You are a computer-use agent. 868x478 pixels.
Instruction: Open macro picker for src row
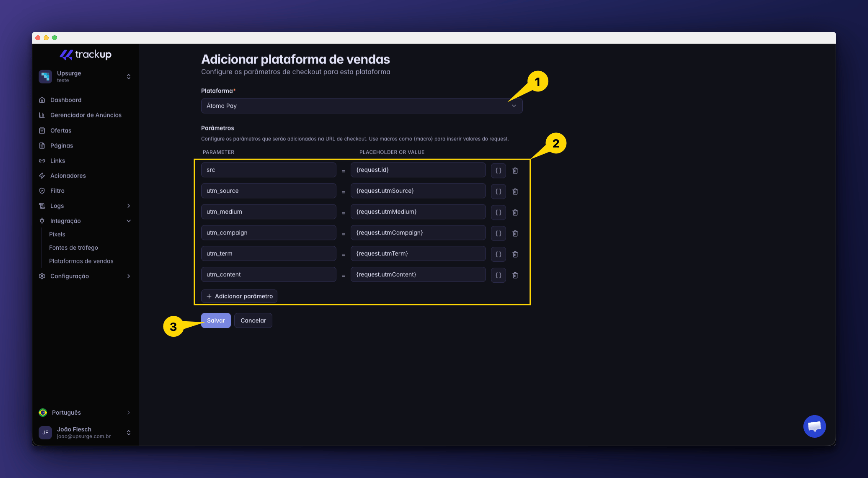[498, 170]
